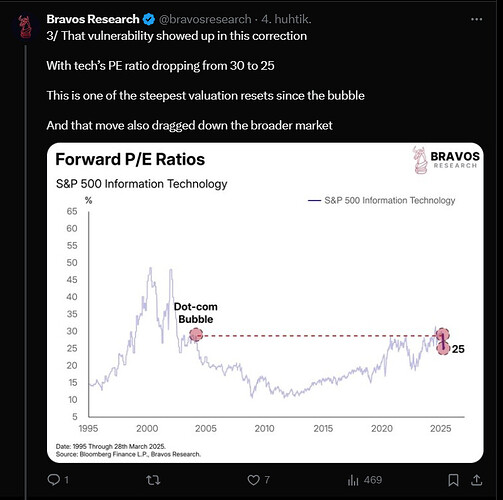Click the Bravos Research logo in chart

coord(446,160)
